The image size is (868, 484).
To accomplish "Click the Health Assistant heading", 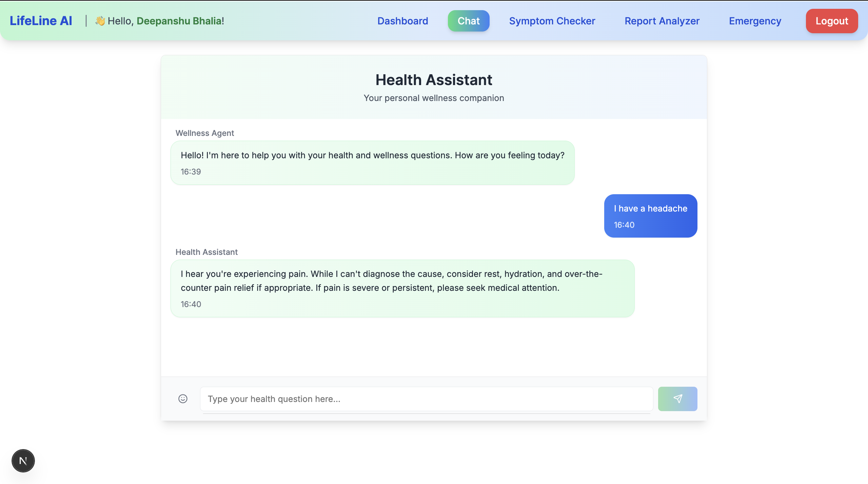I will click(434, 80).
